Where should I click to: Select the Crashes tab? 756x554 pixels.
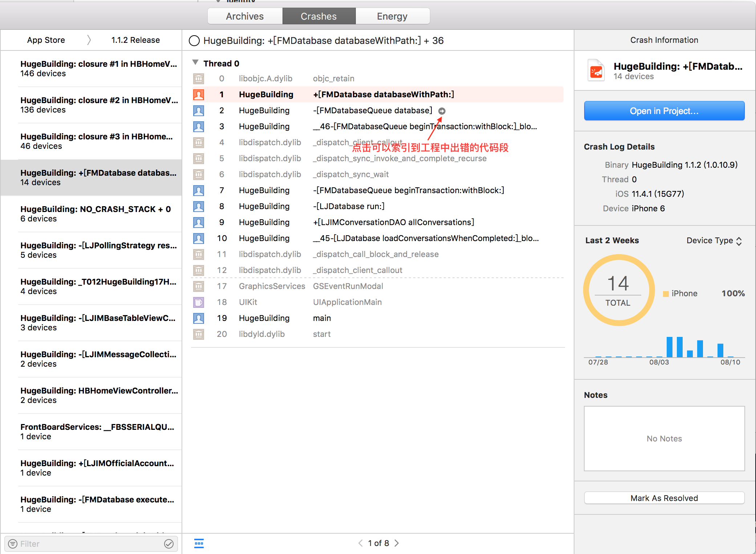click(319, 16)
